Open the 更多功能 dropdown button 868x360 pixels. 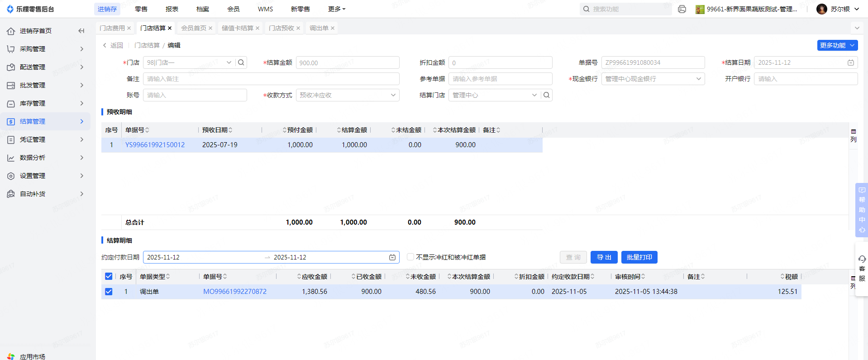[837, 45]
